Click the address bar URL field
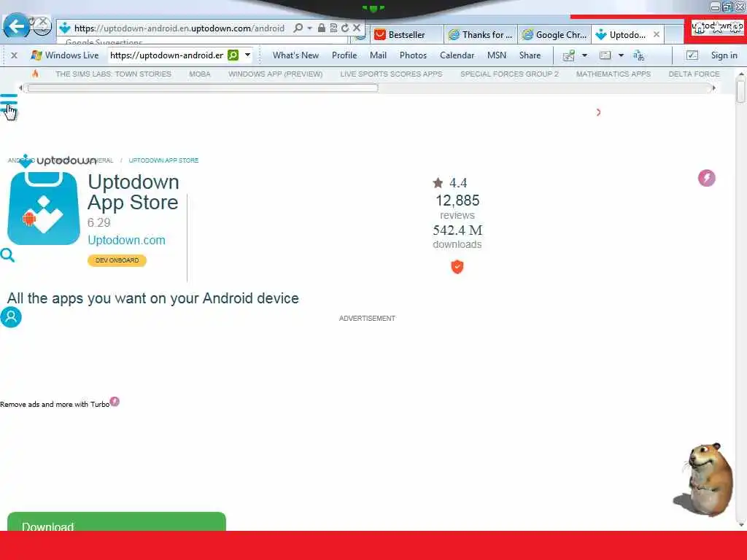747x560 pixels. 179,28
